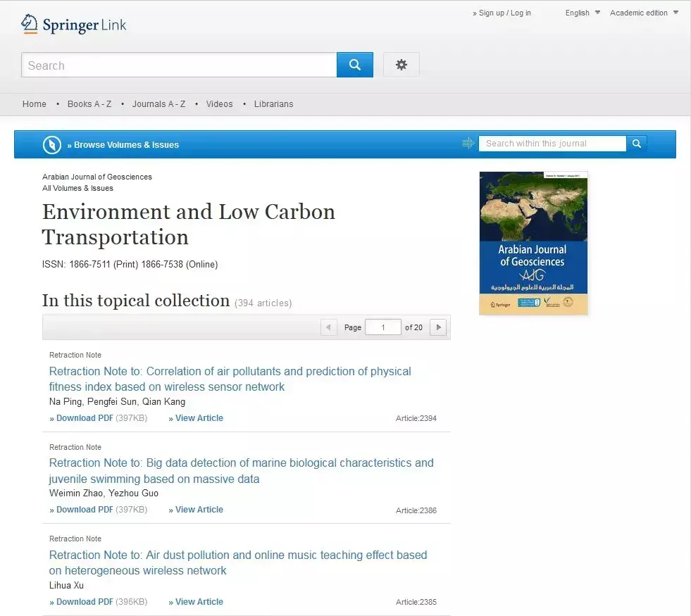Go to previous page arrow
The image size is (691, 616).
(x=328, y=327)
